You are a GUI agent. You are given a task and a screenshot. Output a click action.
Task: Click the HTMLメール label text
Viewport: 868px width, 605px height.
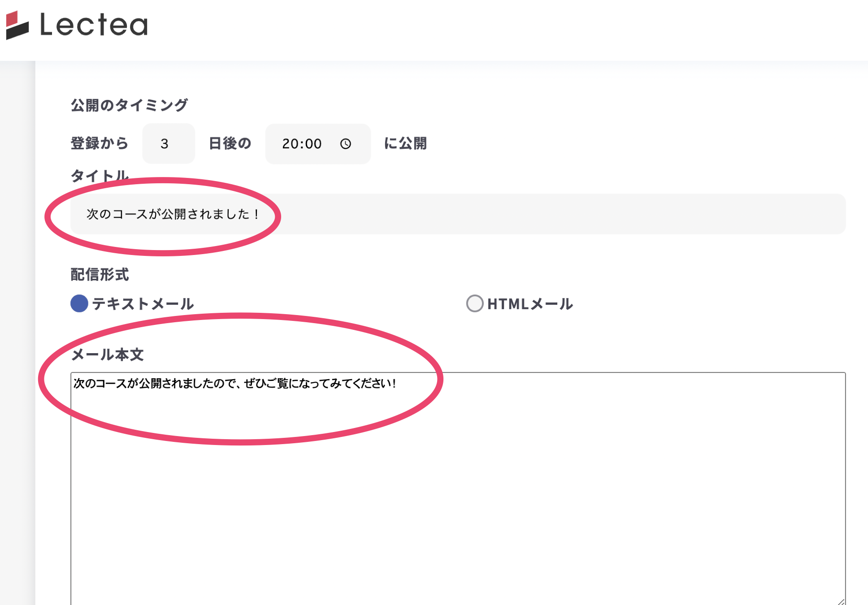(x=530, y=304)
